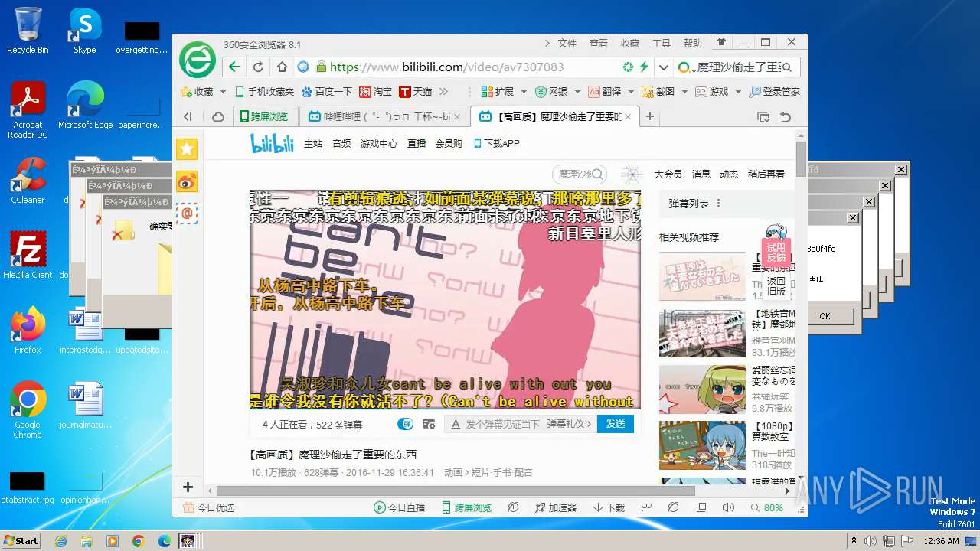980x551 pixels.
Task: Click the cloud sync icon beside tabs
Action: pyautogui.click(x=218, y=116)
